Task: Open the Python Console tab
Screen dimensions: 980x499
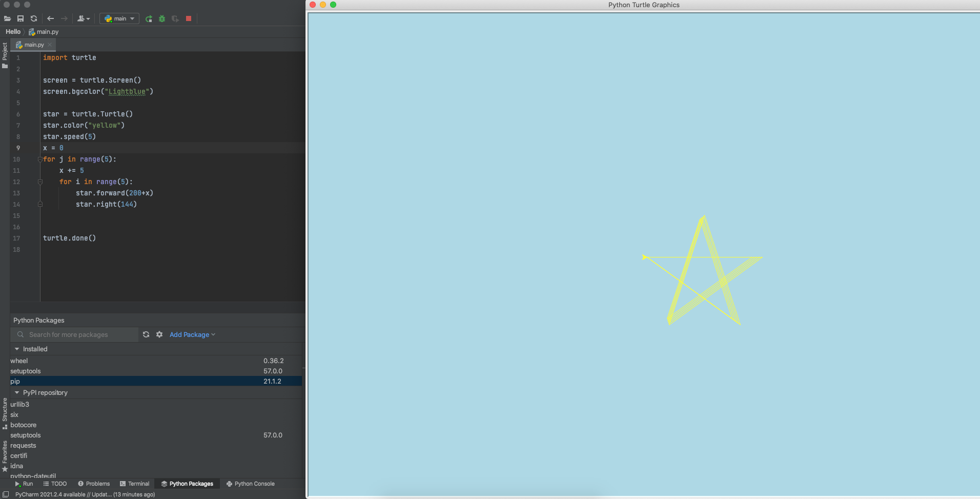Action: tap(251, 484)
